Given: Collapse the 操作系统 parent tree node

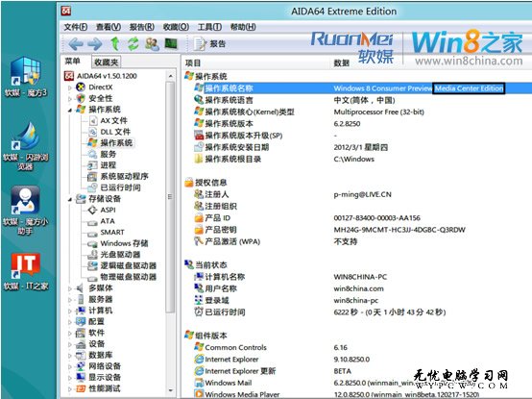Looking at the screenshot, I should (70, 110).
